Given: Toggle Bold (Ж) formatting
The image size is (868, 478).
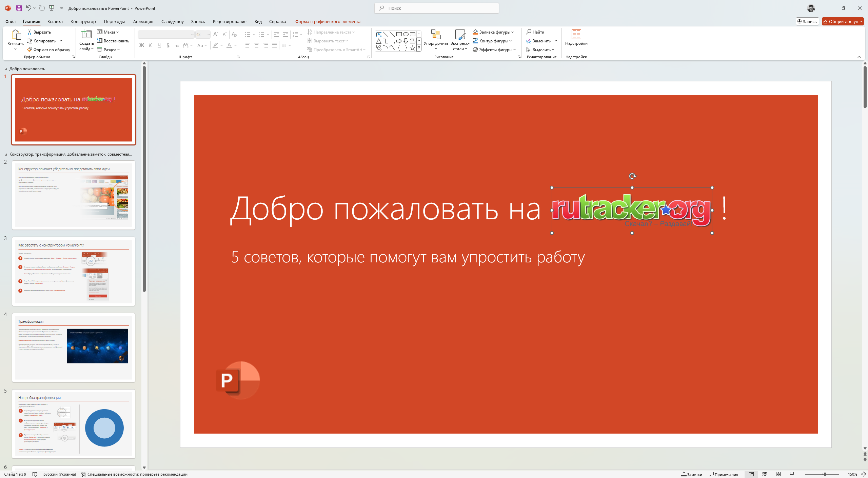Looking at the screenshot, I should pos(142,45).
